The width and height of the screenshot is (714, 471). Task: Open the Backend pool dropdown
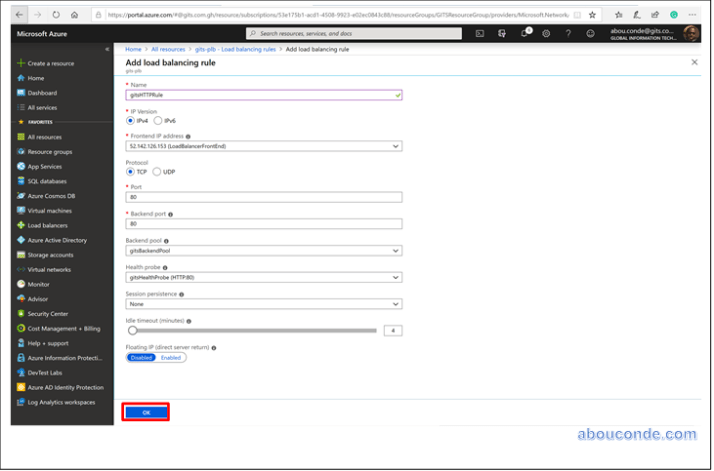click(x=264, y=250)
